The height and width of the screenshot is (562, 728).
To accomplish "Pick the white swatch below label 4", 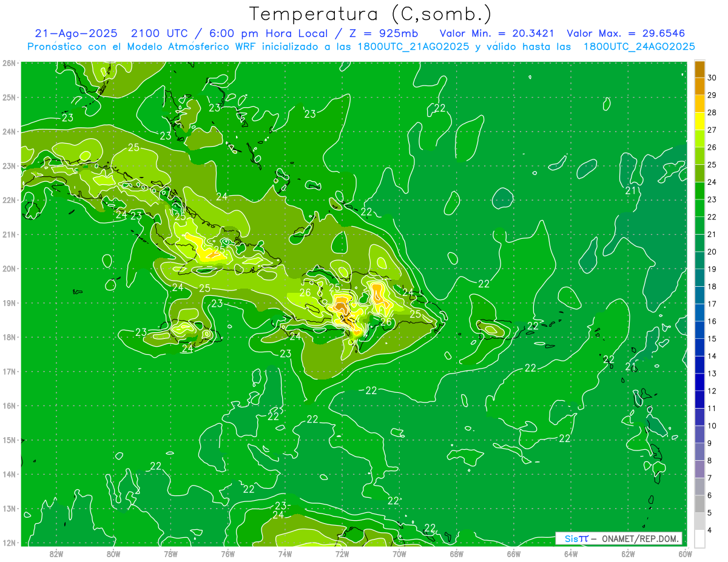I will coord(699,538).
